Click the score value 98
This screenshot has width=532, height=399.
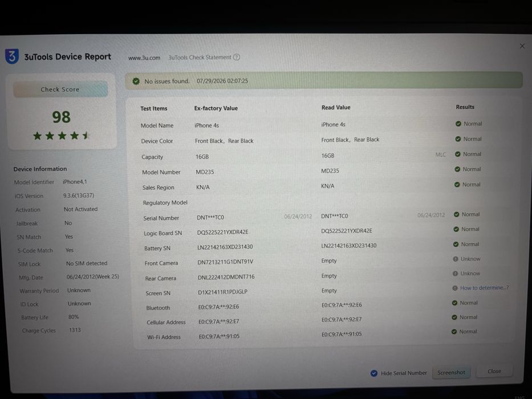click(61, 117)
